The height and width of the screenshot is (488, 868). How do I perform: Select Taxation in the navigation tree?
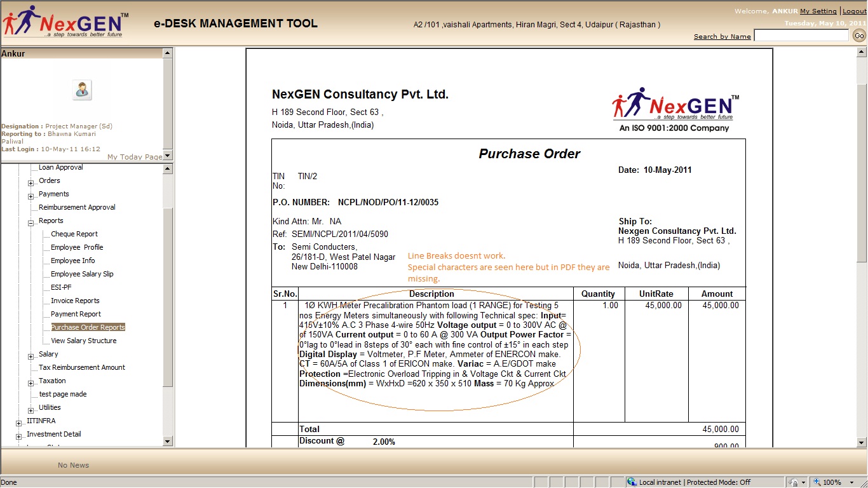tap(52, 381)
